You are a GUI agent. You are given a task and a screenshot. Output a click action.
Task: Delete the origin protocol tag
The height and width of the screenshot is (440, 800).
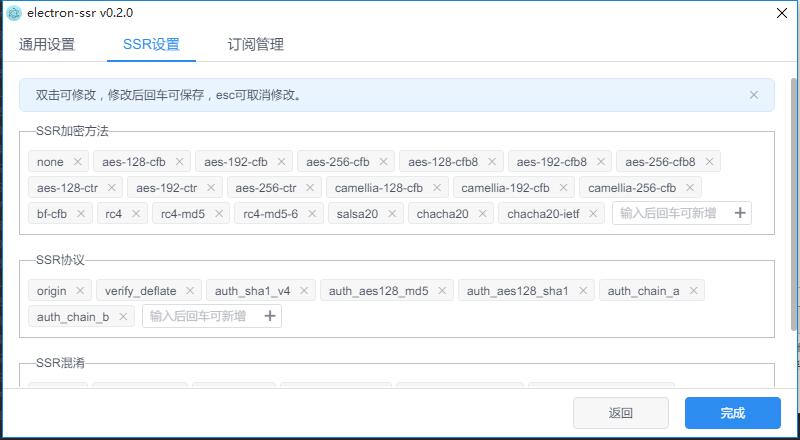click(80, 290)
